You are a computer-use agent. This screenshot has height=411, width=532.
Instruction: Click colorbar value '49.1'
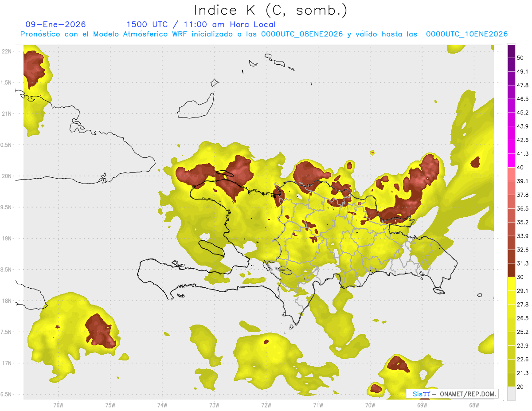tap(523, 72)
